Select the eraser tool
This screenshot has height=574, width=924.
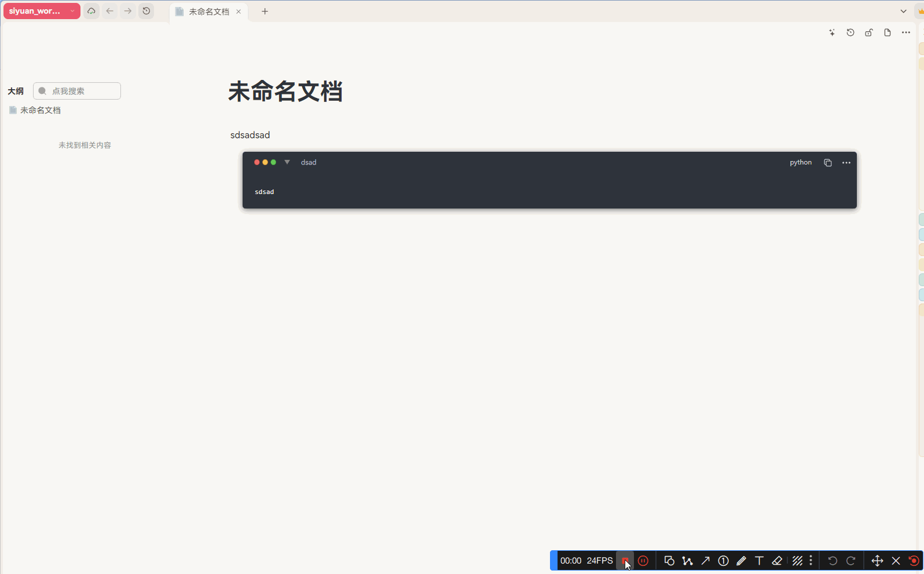pos(777,561)
